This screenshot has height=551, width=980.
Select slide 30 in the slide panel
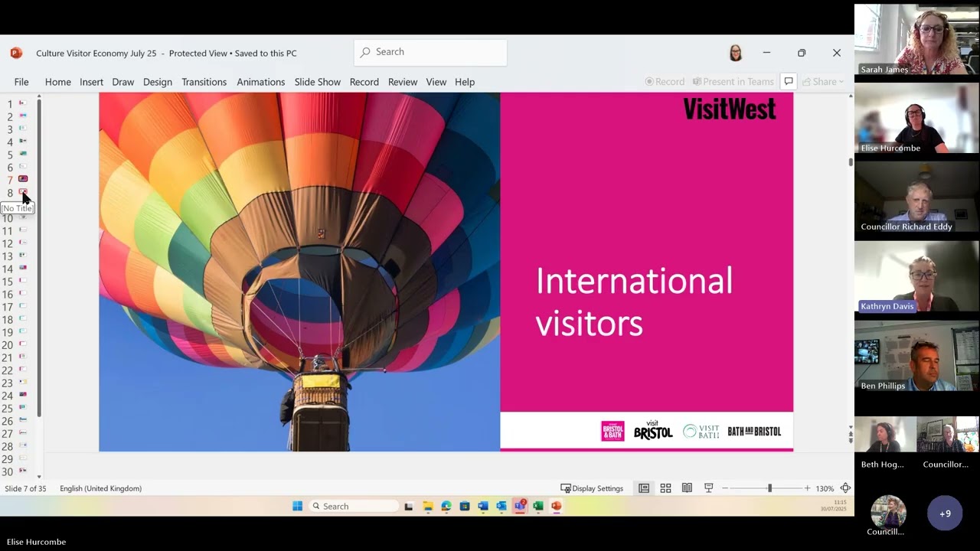click(x=22, y=471)
